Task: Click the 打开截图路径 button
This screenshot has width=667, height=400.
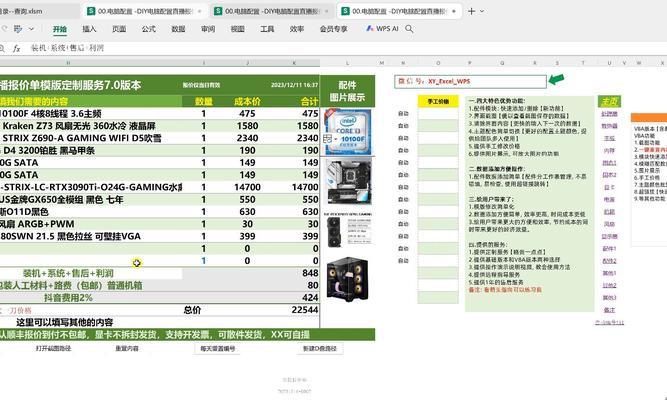Action: tap(53, 349)
